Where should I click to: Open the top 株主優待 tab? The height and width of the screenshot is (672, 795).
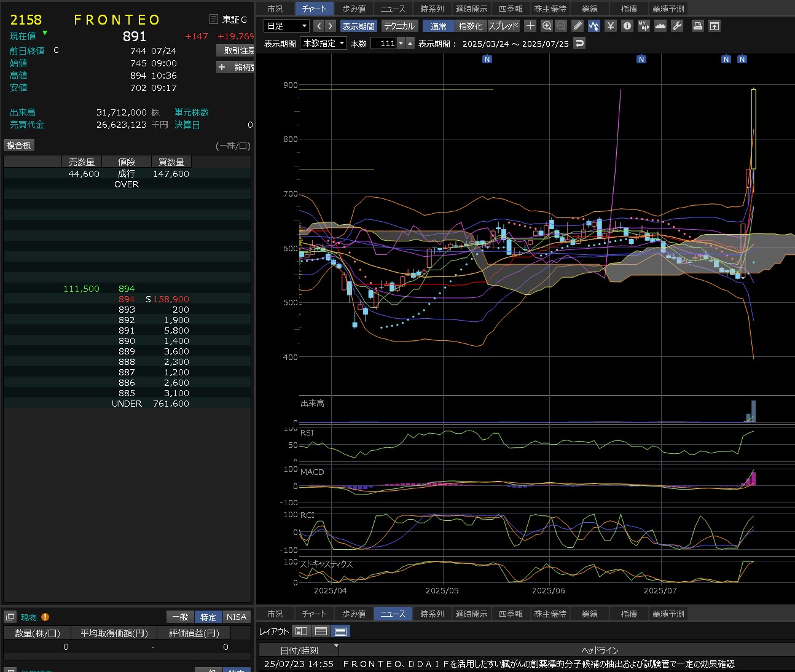(550, 9)
